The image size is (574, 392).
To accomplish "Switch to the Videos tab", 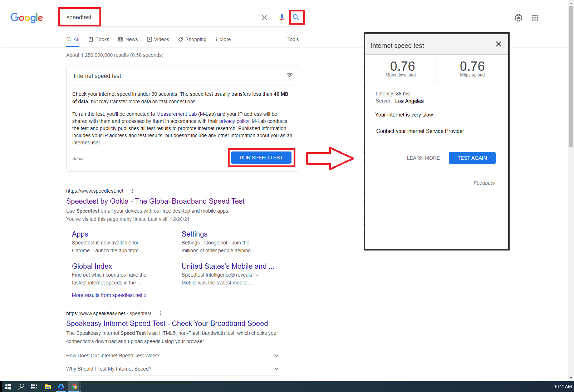I will 158,39.
